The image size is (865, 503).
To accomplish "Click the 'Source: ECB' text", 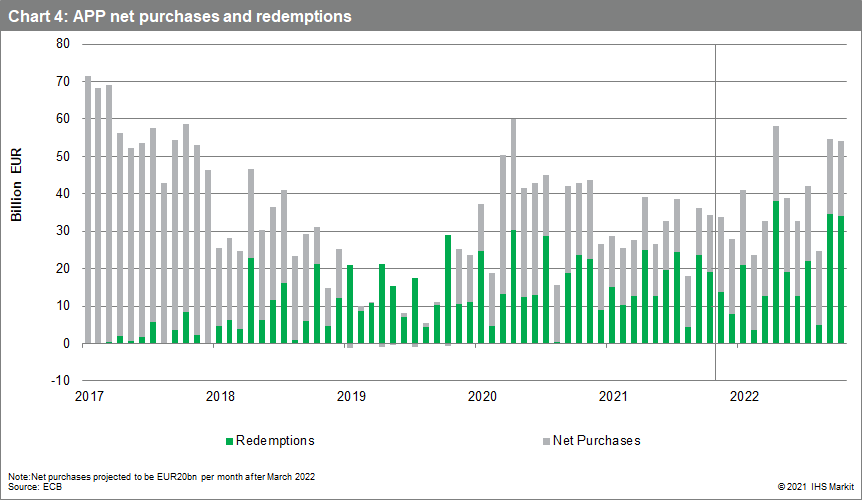I will 30,485.
